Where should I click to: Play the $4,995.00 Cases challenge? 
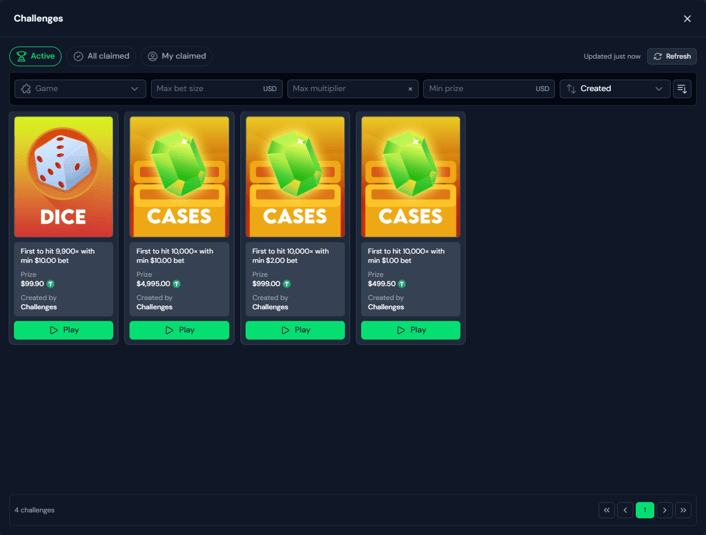(179, 330)
